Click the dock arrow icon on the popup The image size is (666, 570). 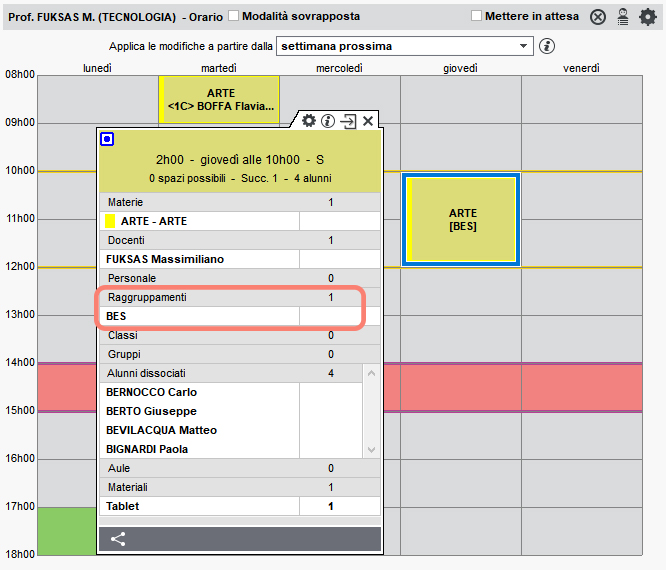(x=348, y=121)
